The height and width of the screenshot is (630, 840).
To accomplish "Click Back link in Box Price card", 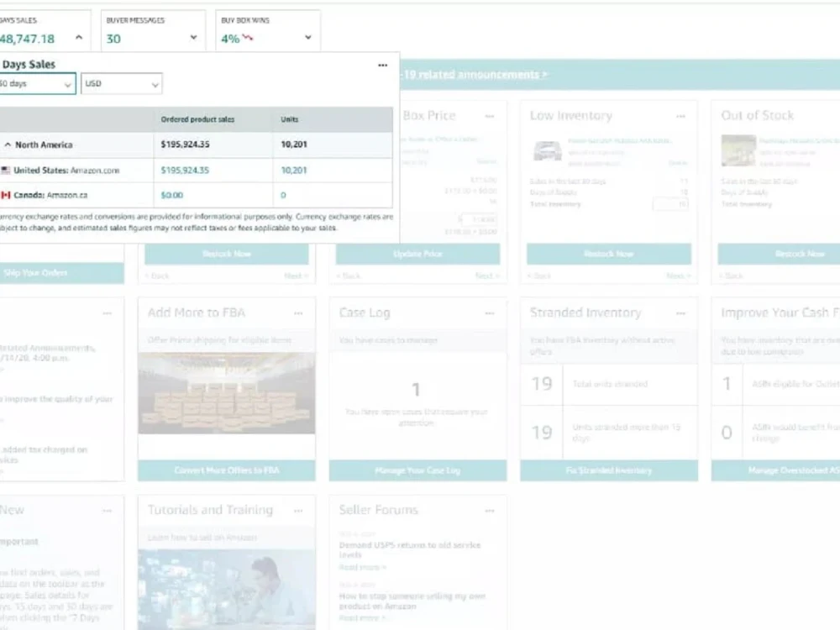I will [x=349, y=276].
